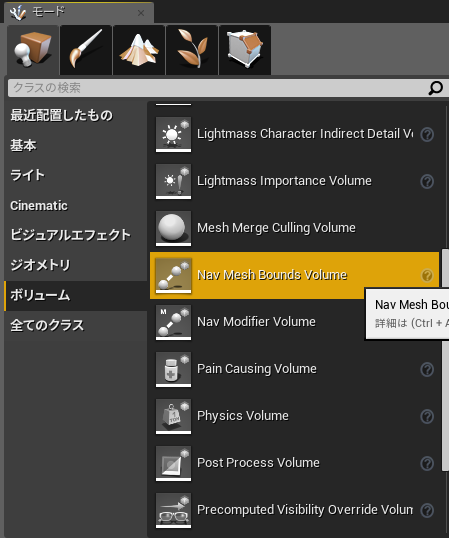Image resolution: width=449 pixels, height=538 pixels.
Task: Select Mesh Merge Culling Volume text
Action: 276,228
